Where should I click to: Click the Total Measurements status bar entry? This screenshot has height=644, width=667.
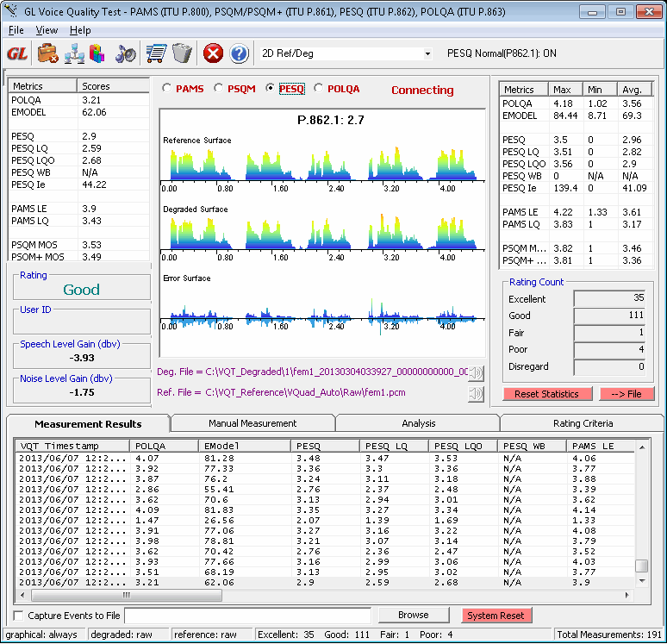click(x=609, y=635)
